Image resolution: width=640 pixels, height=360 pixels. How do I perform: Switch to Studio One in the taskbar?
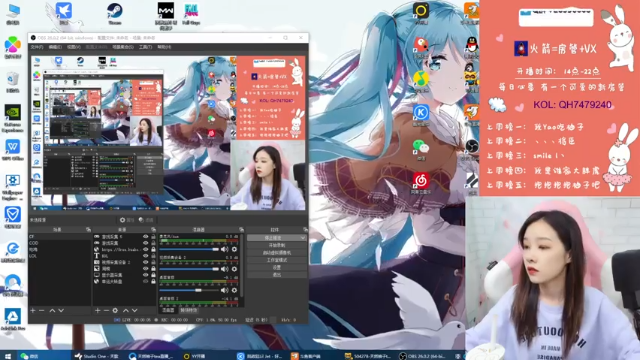pos(97,356)
